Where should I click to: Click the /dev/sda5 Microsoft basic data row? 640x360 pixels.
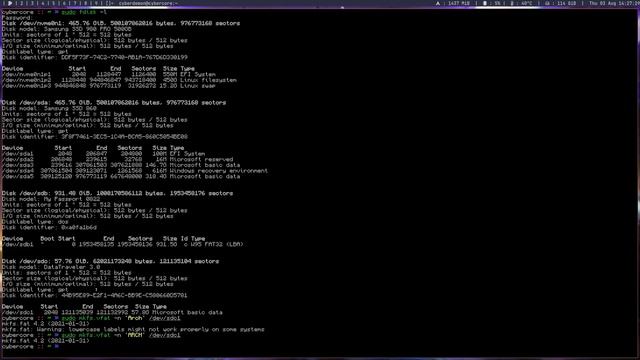tap(121, 176)
